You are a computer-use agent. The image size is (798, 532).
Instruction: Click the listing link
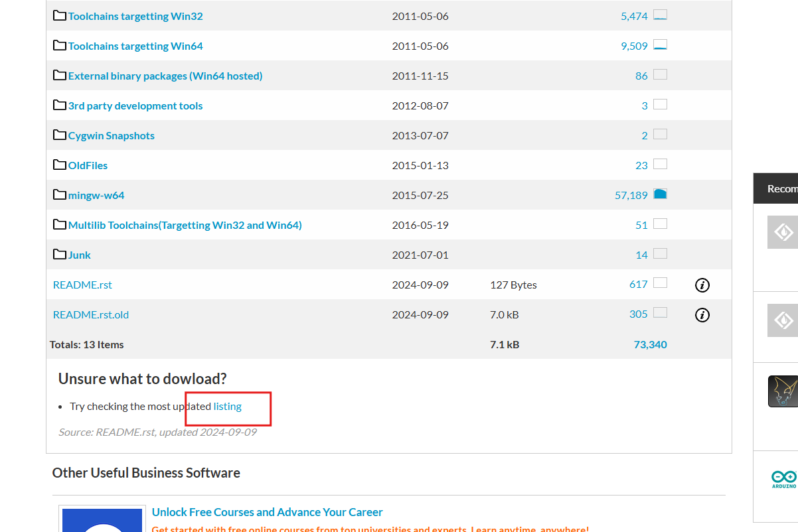coord(228,406)
